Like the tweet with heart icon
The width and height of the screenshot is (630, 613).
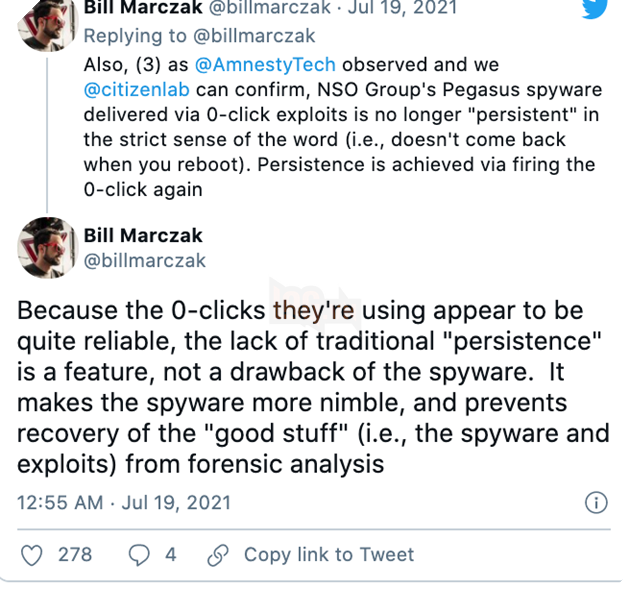click(x=32, y=554)
